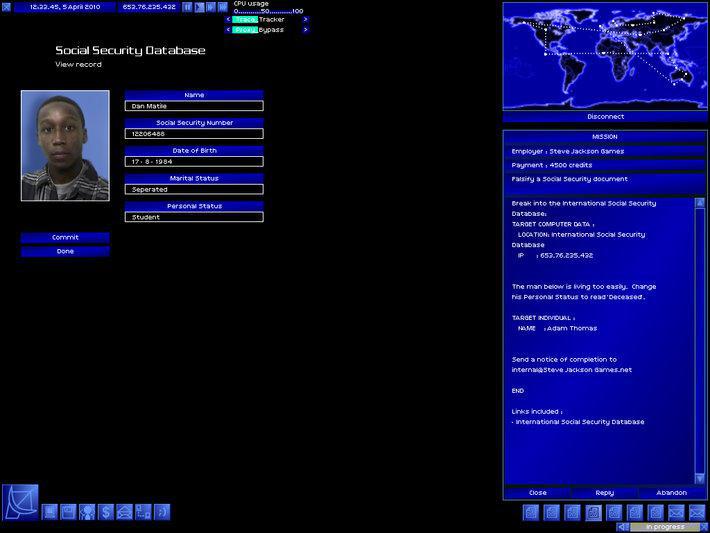Open the memory banks disk icon
Image resolution: width=710 pixels, height=533 pixels.
point(68,512)
